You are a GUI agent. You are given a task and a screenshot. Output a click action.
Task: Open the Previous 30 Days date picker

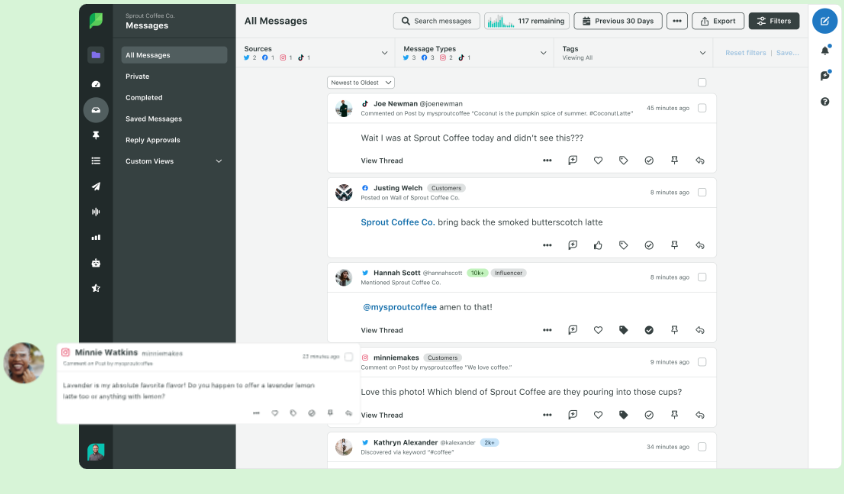pyautogui.click(x=618, y=21)
